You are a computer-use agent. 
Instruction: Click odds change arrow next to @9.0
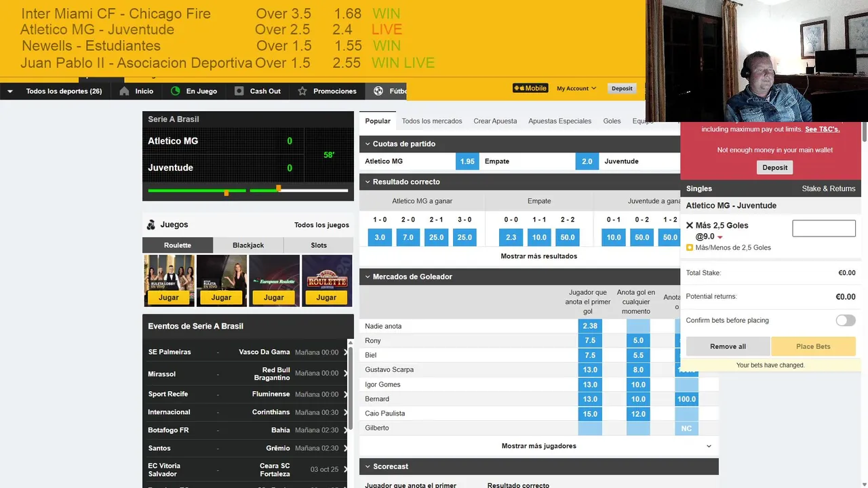(720, 237)
